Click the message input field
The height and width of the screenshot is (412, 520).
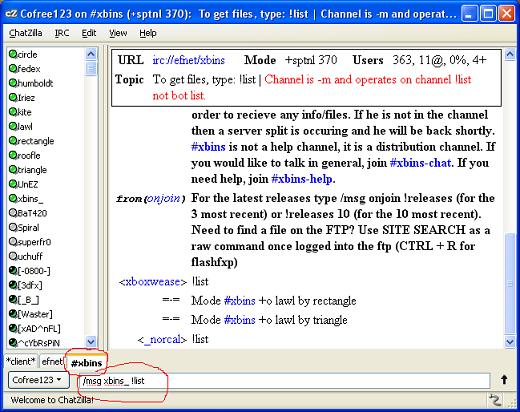(284, 381)
